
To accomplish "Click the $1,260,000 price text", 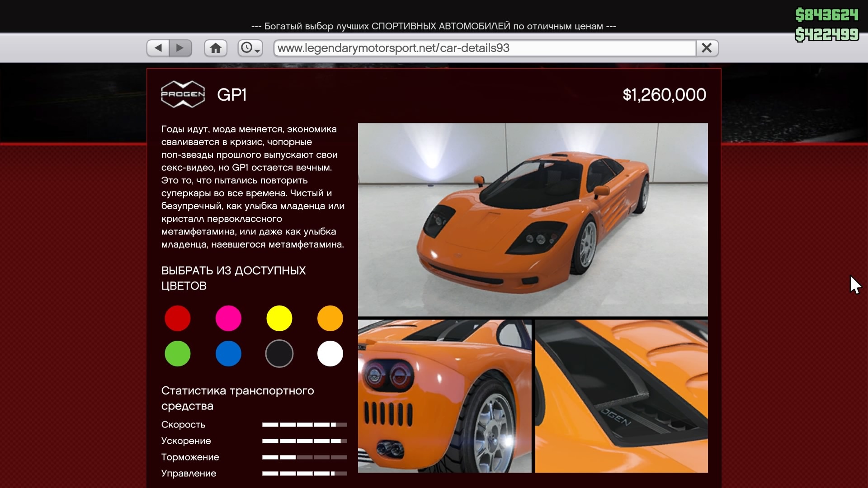I will point(664,94).
